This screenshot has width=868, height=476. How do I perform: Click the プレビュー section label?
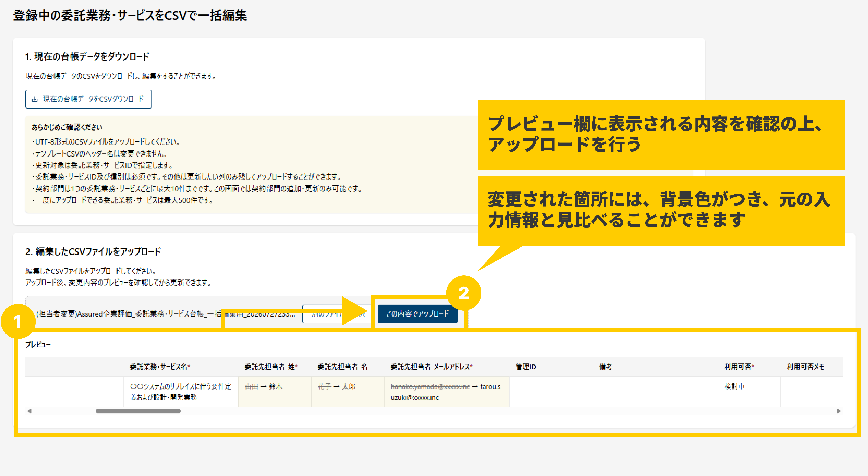tap(38, 344)
